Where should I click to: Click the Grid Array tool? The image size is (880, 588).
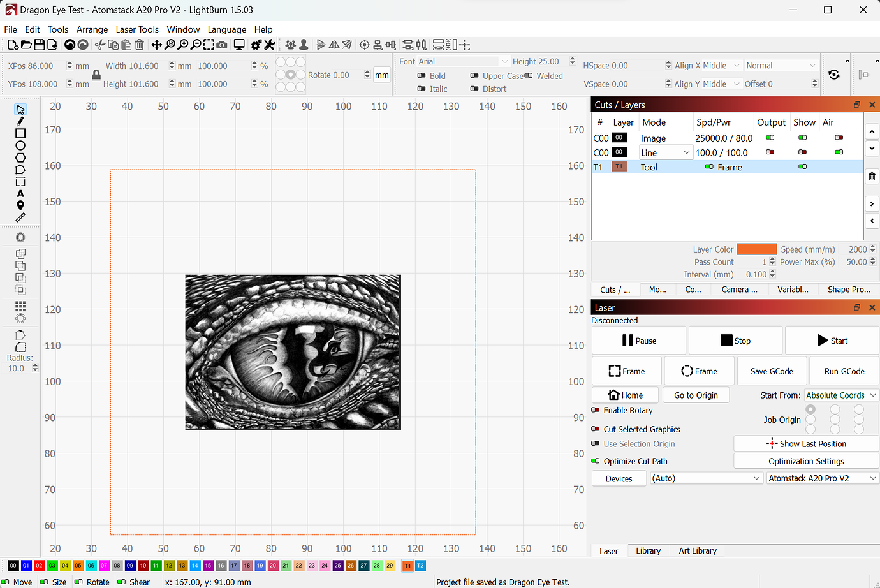pyautogui.click(x=20, y=306)
